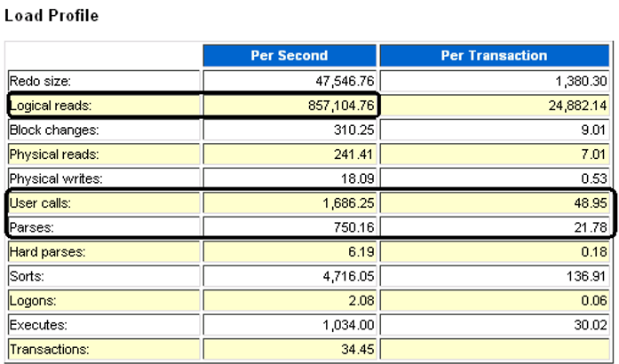Click the Logons row label

35,301
